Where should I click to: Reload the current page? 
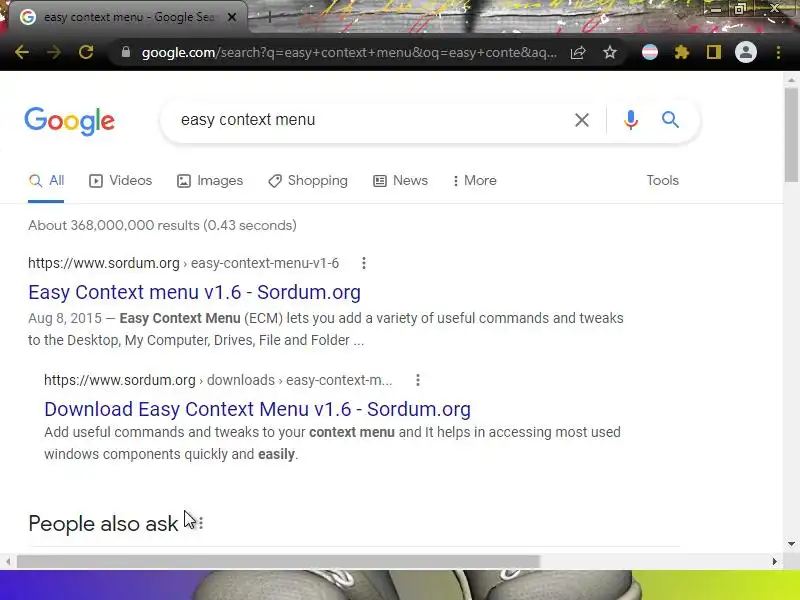coord(86,52)
